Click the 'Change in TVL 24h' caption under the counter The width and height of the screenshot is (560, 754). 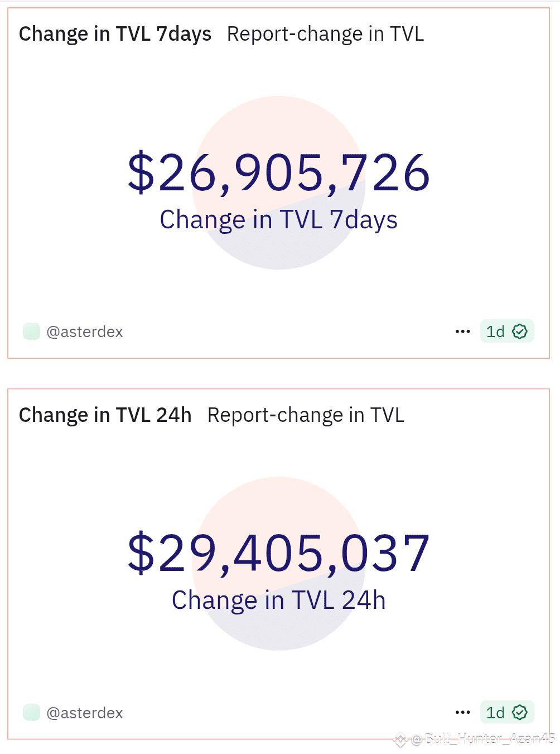tap(278, 601)
